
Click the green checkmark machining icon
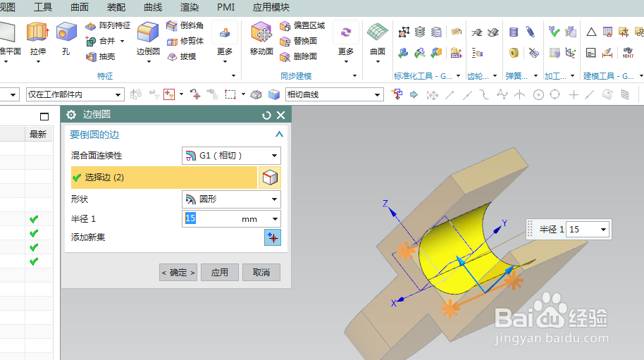click(554, 31)
